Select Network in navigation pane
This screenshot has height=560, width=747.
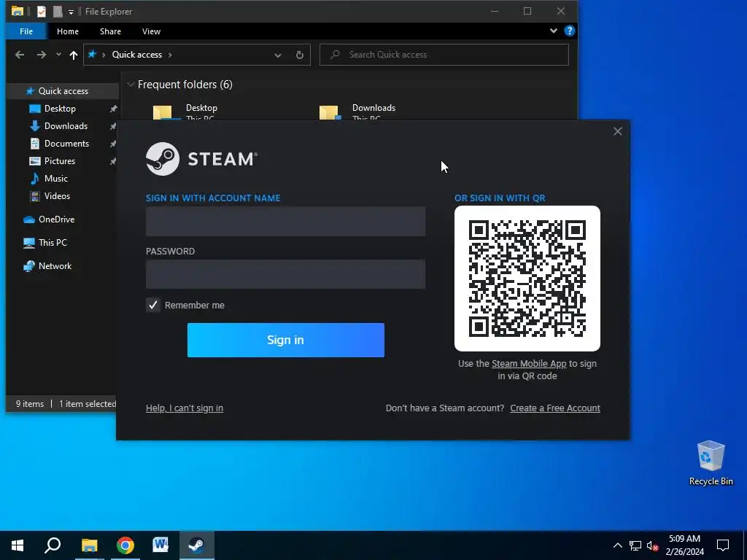[x=55, y=266]
